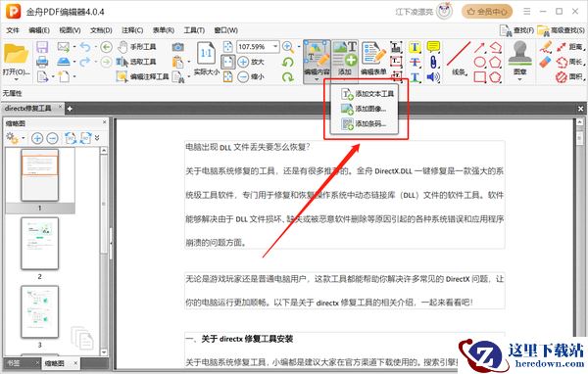Click the 会员中心 member center button

pos(487,12)
